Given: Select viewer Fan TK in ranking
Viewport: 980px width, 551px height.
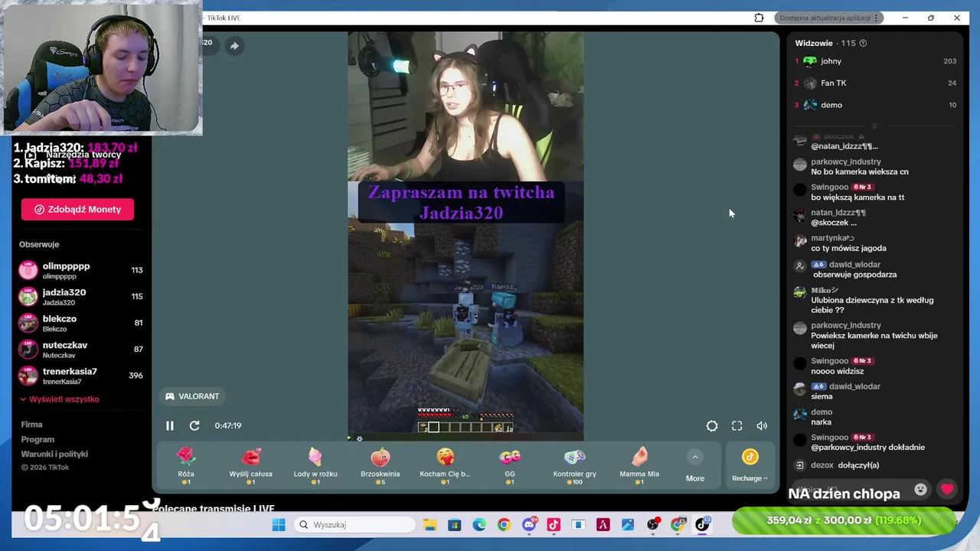Looking at the screenshot, I should coord(875,83).
